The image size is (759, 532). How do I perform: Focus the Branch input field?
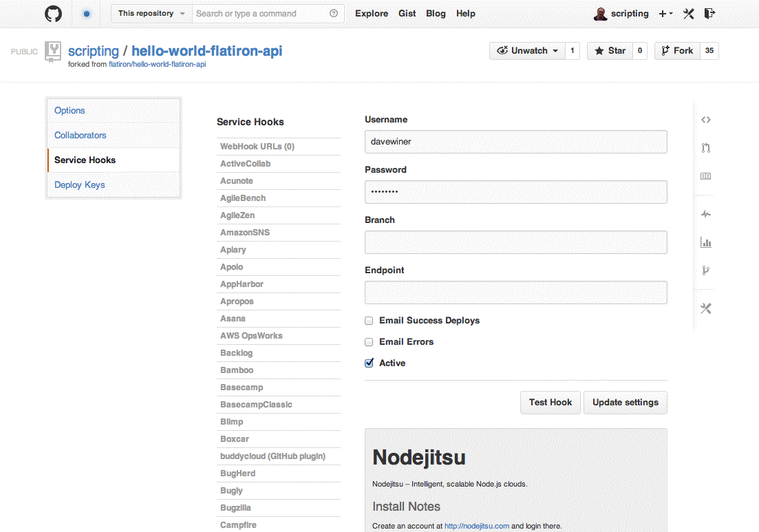tap(516, 242)
